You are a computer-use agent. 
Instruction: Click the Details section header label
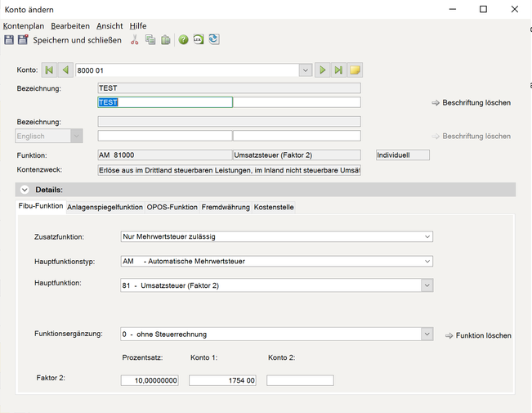click(x=49, y=190)
